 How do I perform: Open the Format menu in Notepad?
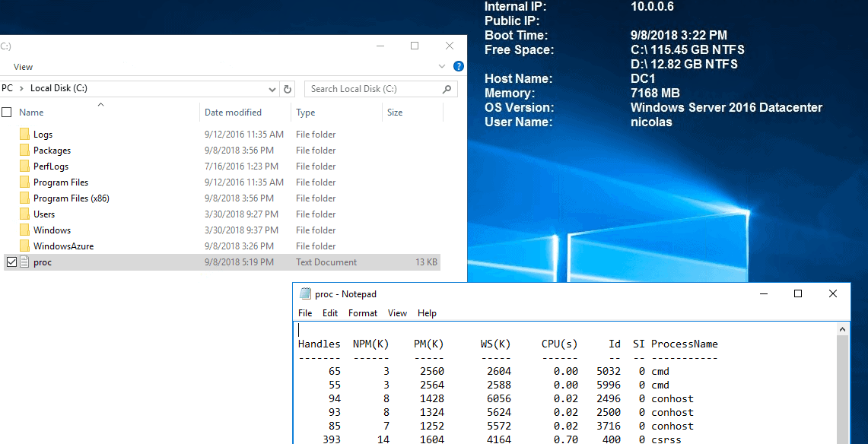pyautogui.click(x=363, y=313)
